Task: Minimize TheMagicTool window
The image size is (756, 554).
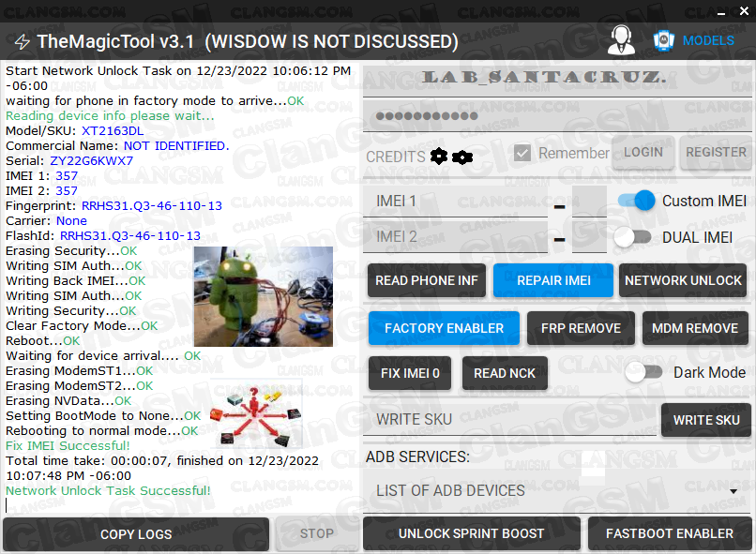Action: (721, 12)
